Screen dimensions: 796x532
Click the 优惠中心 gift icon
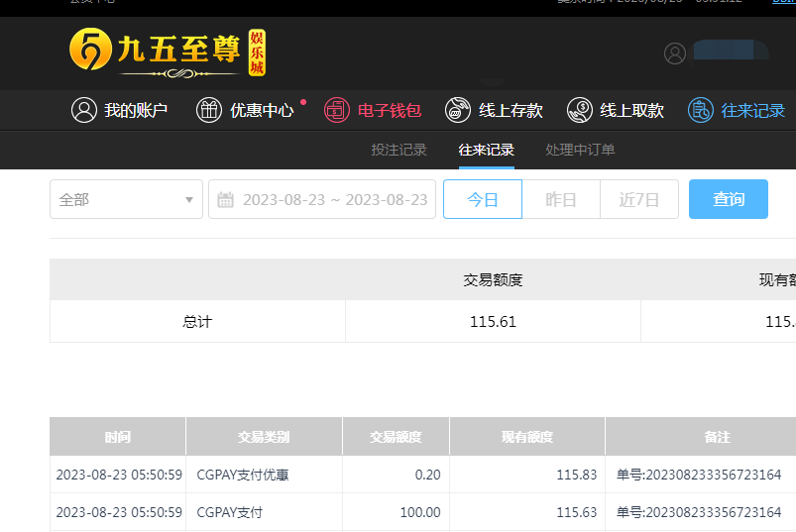[x=208, y=110]
